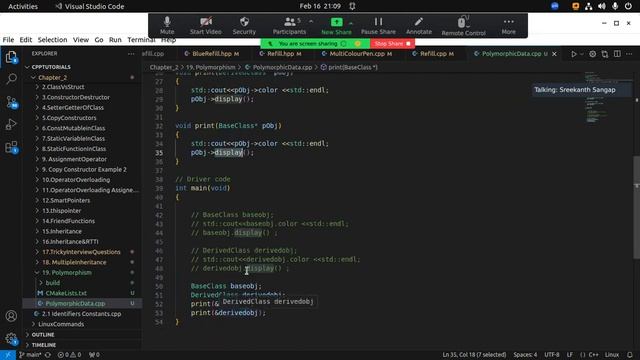Click date and time in top bar
Image resolution: width=640 pixels, height=360 pixels.
(320, 6)
